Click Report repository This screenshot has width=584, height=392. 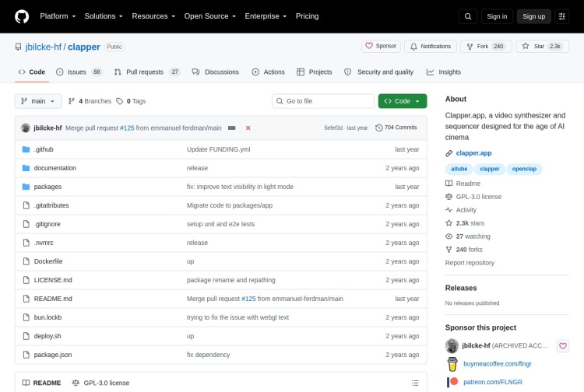pos(470,263)
